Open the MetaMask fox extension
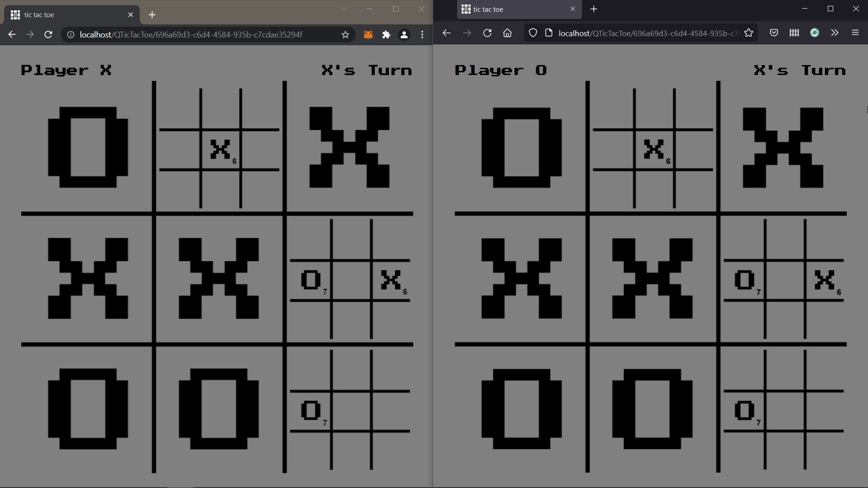Viewport: 868px width, 488px height. click(368, 35)
